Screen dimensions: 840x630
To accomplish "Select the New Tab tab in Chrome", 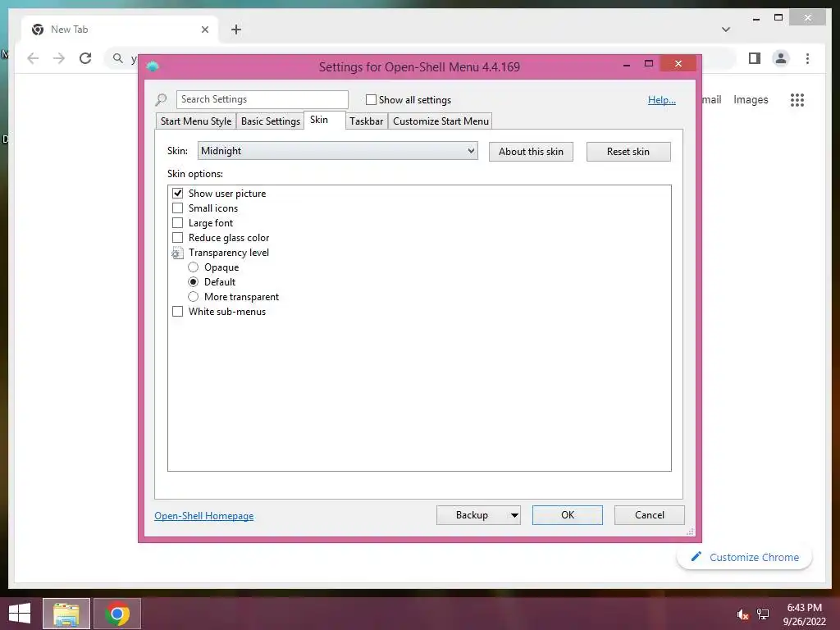I will 120,30.
